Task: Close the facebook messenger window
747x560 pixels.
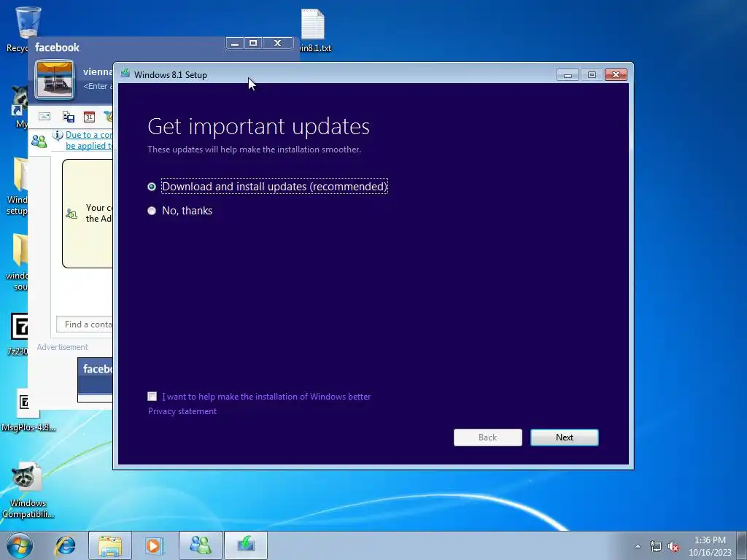Action: point(278,43)
